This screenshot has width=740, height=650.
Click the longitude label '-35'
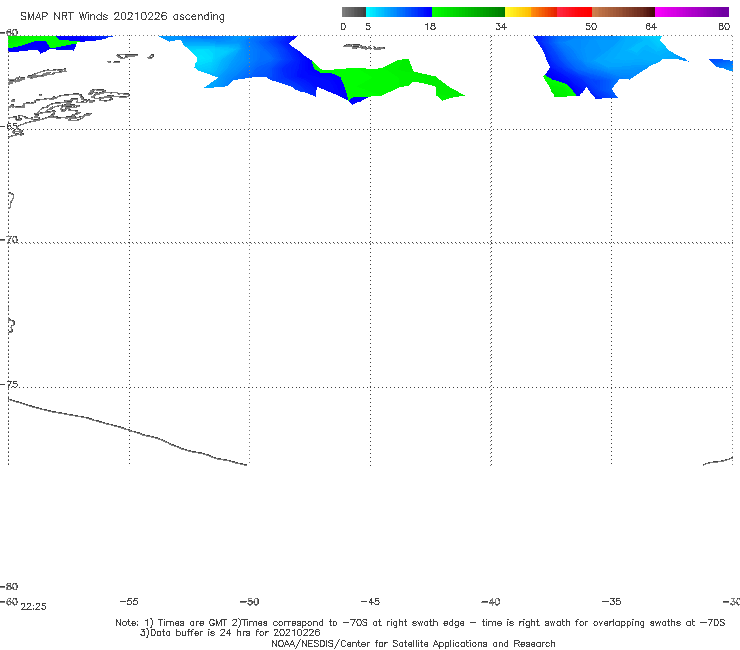612,602
